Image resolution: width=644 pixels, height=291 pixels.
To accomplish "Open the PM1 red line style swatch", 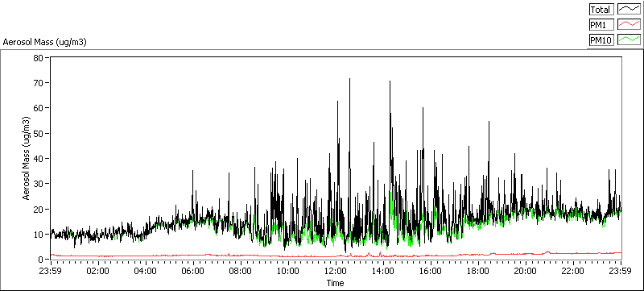I will click(630, 25).
